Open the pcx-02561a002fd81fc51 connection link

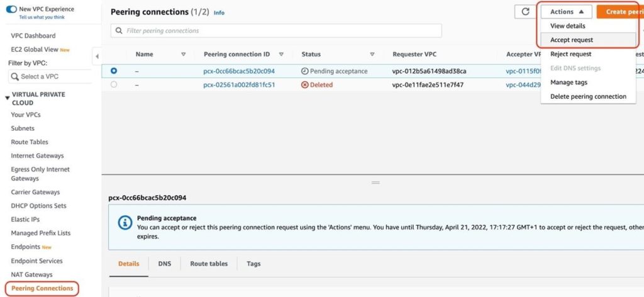coord(239,85)
